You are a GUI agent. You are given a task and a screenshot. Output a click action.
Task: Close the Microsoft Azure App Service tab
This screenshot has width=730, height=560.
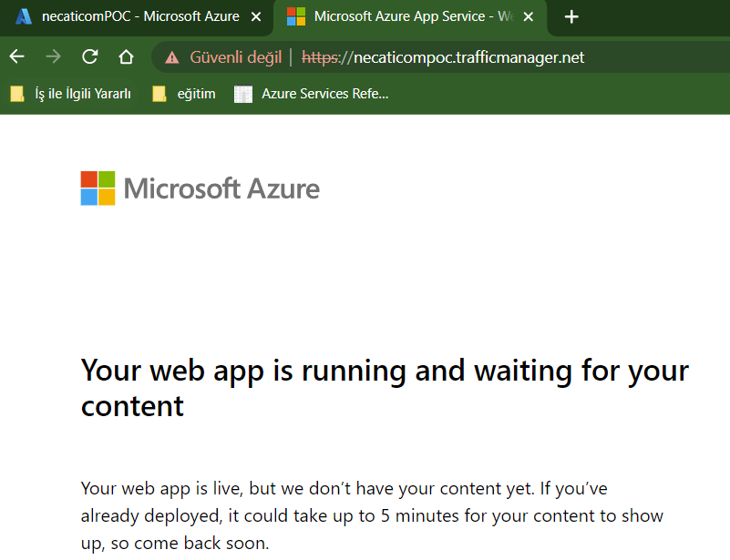[529, 17]
